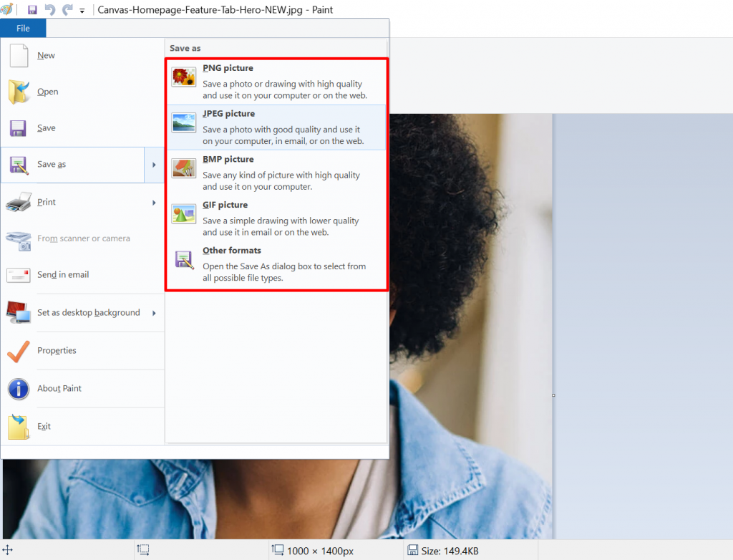Click the File tab

[x=23, y=28]
